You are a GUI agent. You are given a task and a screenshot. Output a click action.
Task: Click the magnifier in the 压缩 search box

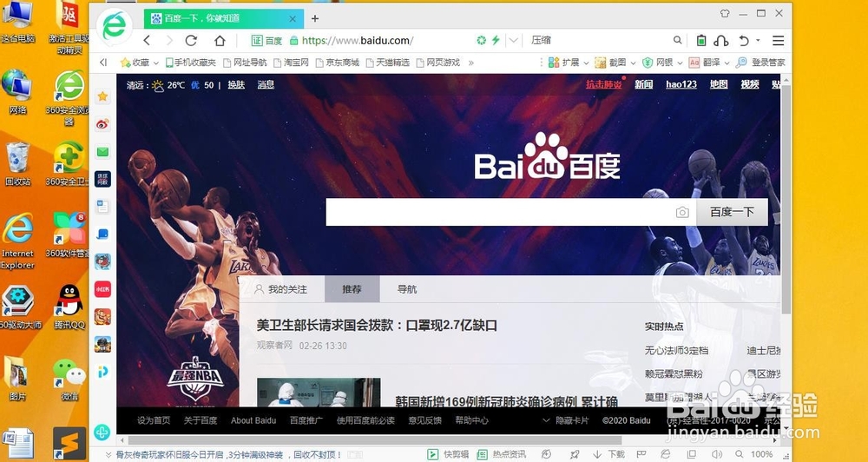[x=678, y=40]
